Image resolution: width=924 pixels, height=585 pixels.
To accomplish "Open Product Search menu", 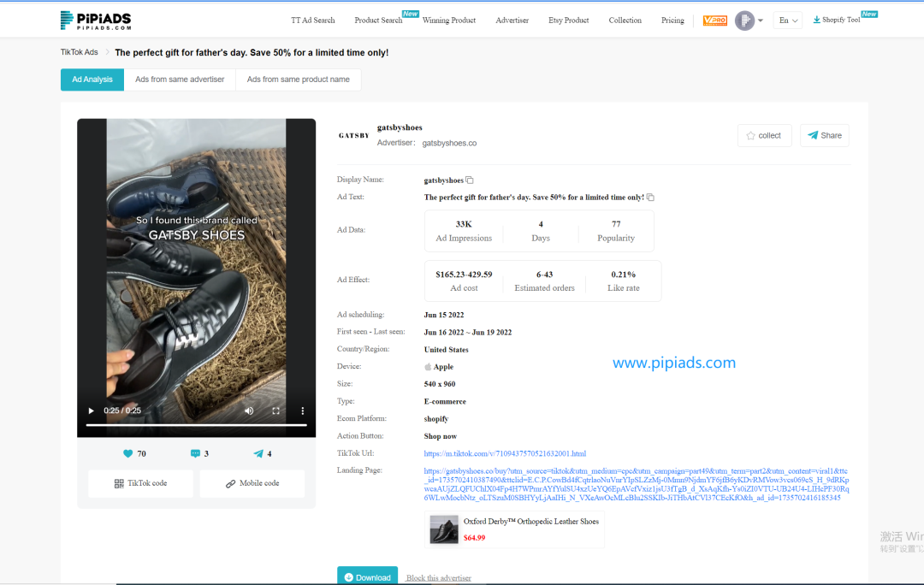I will [378, 20].
